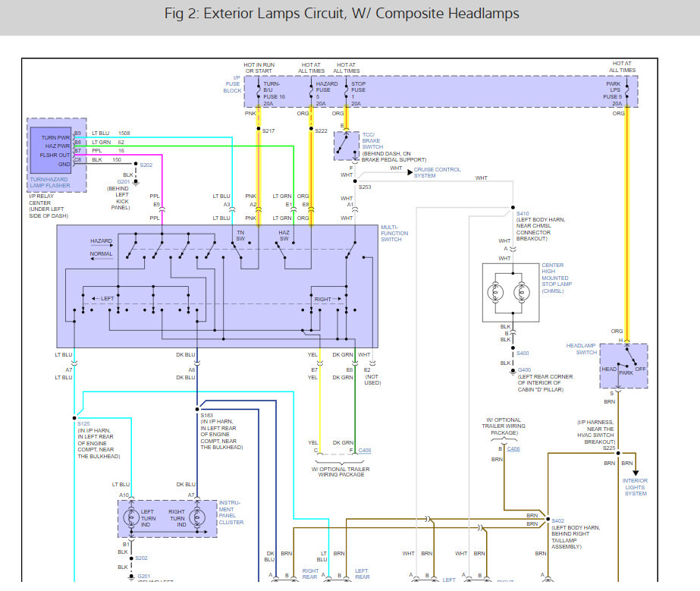Click the Turn/Hazard Lamp Flasher label
Image resolution: width=700 pixels, height=591 pixels.
(50, 182)
